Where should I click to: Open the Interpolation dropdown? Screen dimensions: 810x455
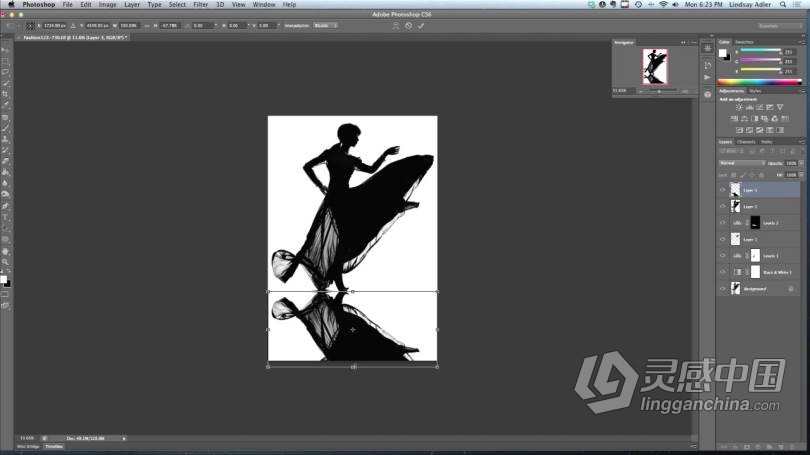coord(325,25)
